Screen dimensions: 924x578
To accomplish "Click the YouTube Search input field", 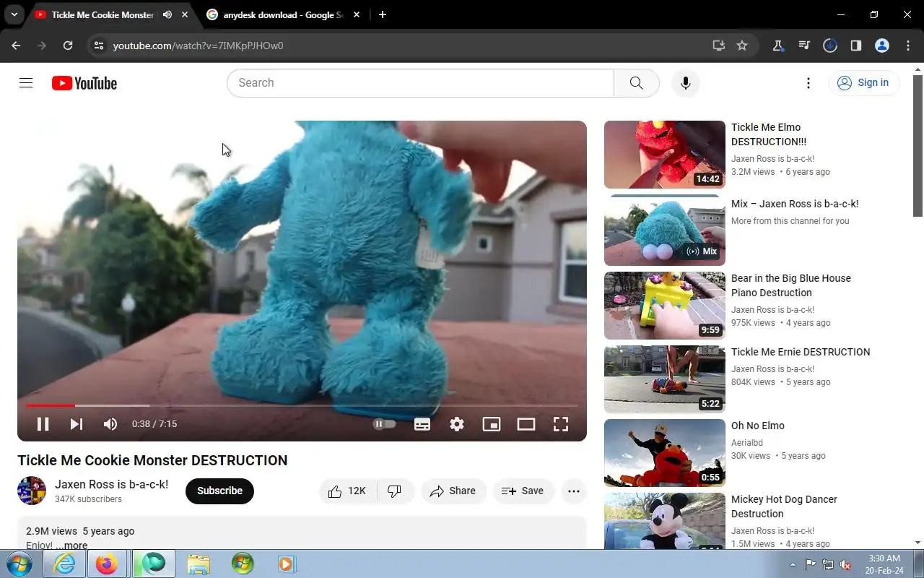I will (x=420, y=83).
